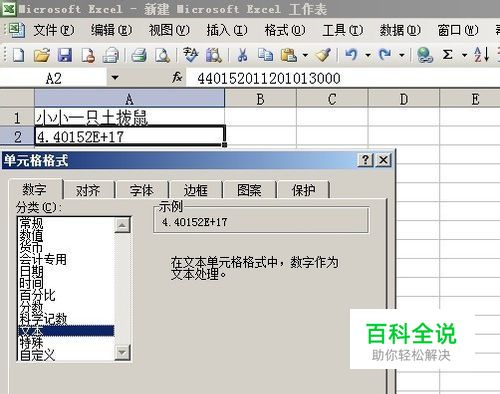Viewport: 500px width, 394px height.
Task: Open the Paste options dropdown arrow
Action: 305,55
